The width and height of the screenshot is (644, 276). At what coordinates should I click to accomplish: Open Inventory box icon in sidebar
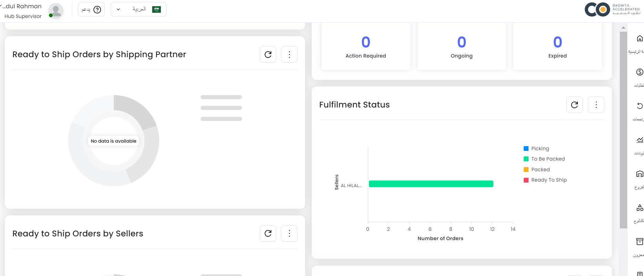coord(640,242)
